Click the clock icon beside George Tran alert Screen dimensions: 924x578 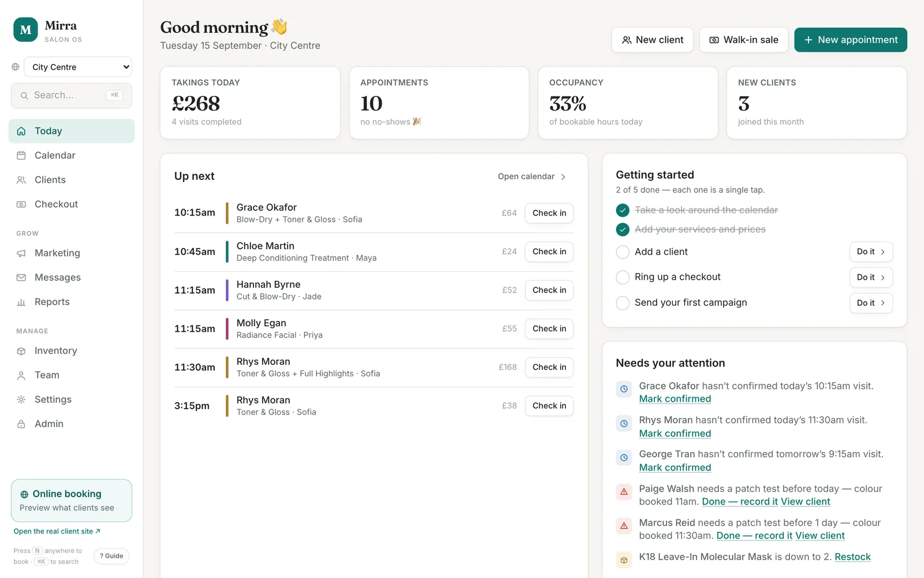(624, 458)
